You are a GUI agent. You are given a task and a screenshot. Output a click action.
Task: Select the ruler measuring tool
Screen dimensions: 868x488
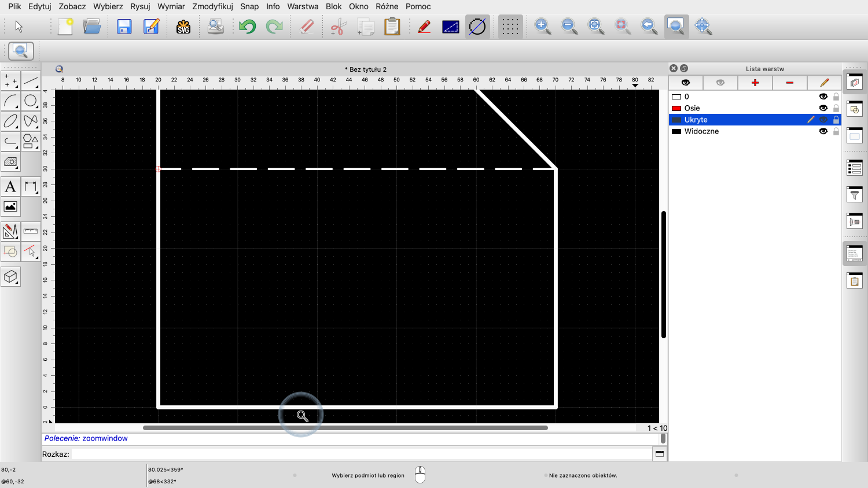(31, 231)
